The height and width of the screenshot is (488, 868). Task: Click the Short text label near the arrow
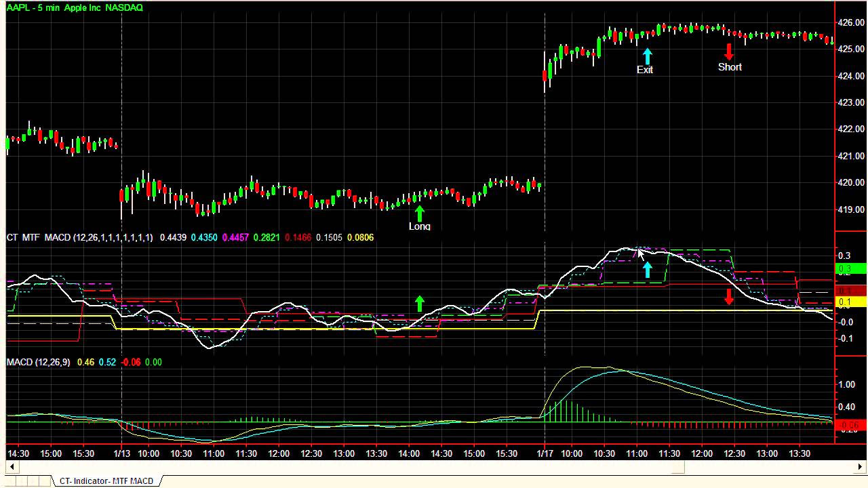tap(730, 66)
